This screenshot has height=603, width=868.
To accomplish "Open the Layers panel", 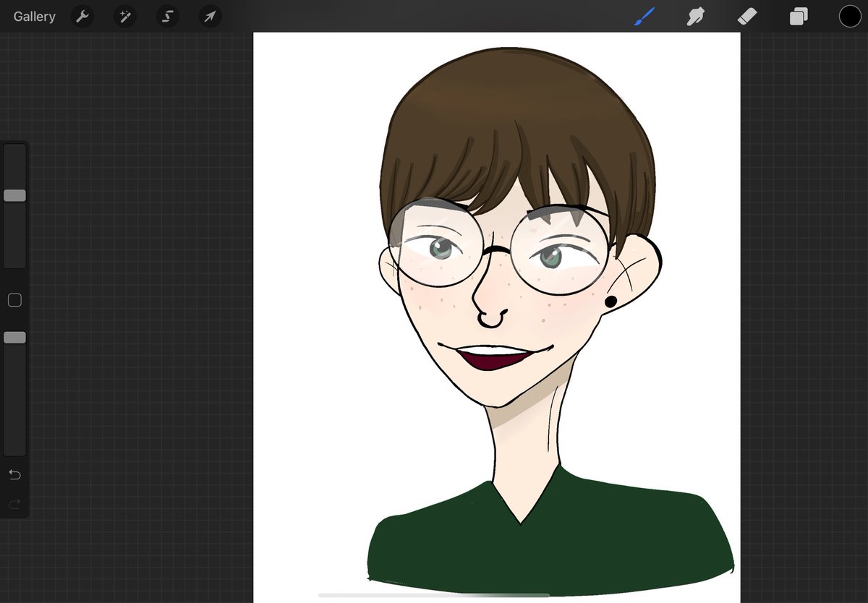I will click(799, 17).
